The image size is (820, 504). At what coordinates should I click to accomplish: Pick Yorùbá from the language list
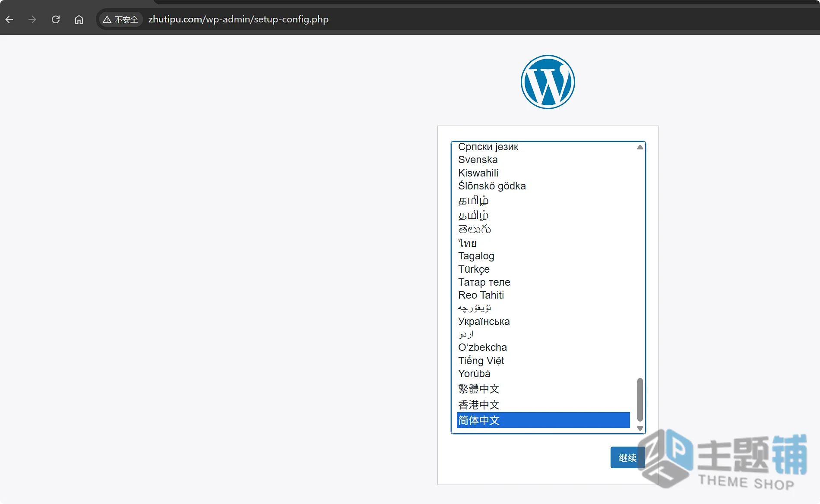pyautogui.click(x=543, y=374)
